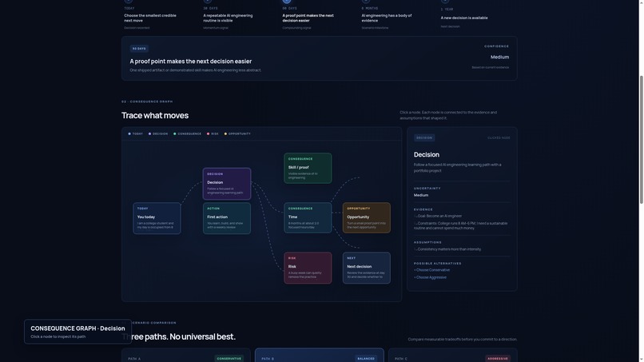Click the "Clicked node" label
644x362 pixels.
(499, 138)
